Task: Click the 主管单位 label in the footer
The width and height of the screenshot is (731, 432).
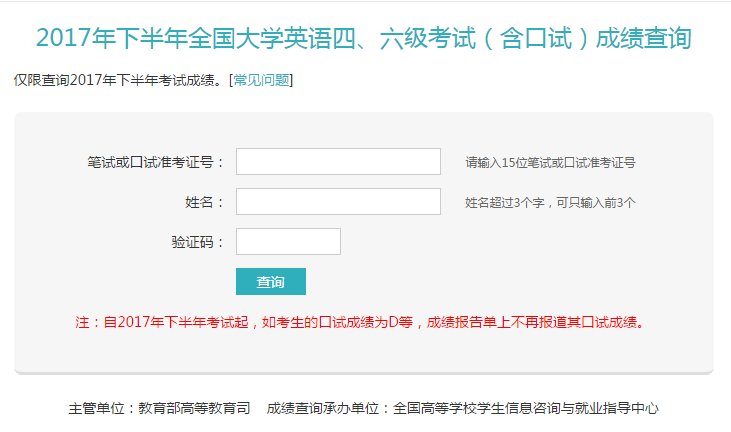Action: pyautogui.click(x=102, y=408)
